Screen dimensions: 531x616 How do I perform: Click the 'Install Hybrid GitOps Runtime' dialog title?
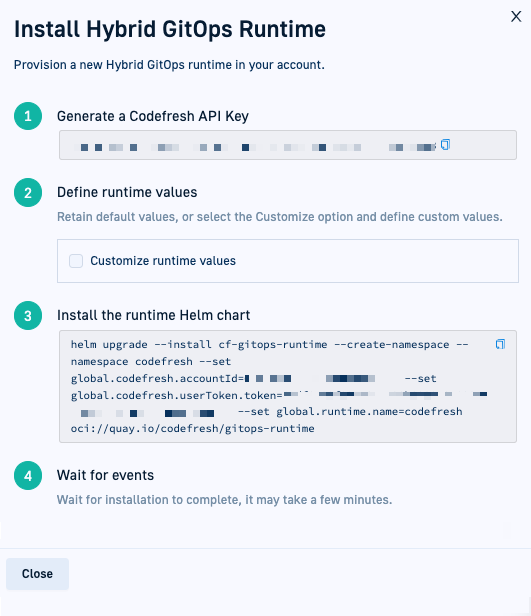point(170,29)
